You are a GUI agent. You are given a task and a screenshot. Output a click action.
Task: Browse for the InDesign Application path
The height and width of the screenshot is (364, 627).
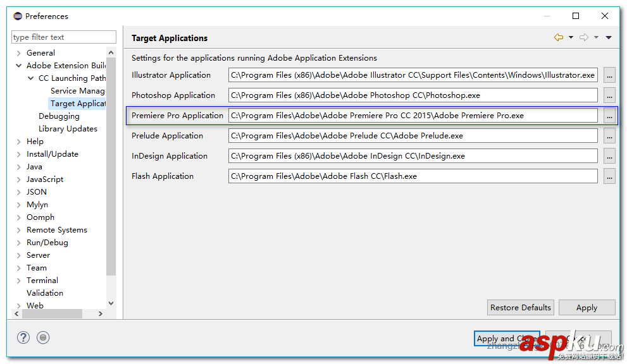[x=609, y=156]
